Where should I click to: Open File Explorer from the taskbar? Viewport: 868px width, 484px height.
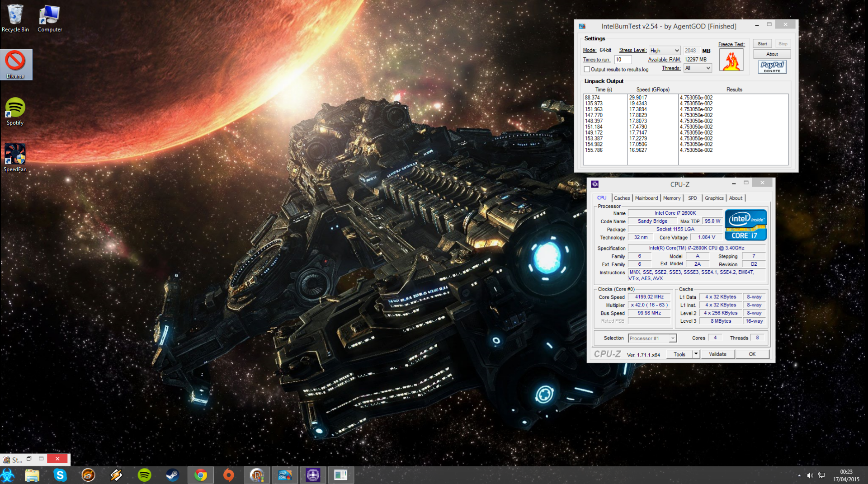pos(32,475)
